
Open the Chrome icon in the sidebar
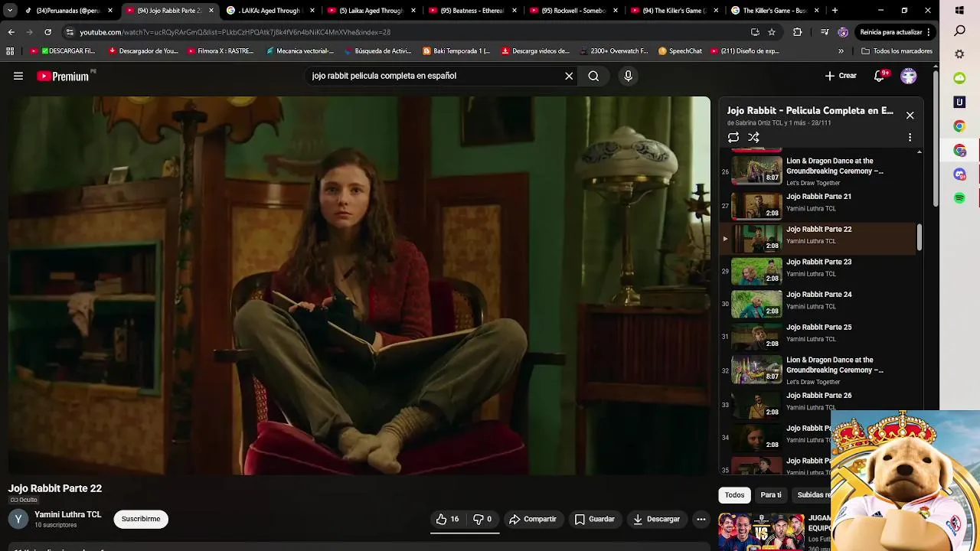point(960,126)
